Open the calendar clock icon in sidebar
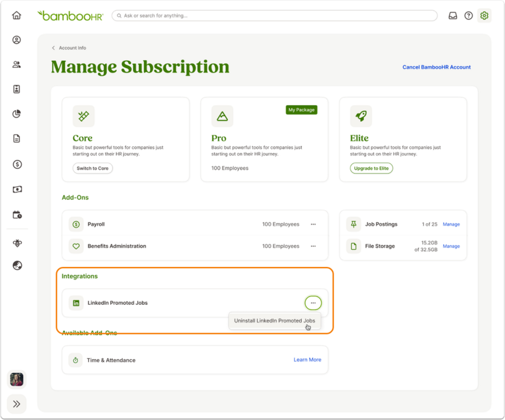Image resolution: width=505 pixels, height=420 pixels. [17, 215]
